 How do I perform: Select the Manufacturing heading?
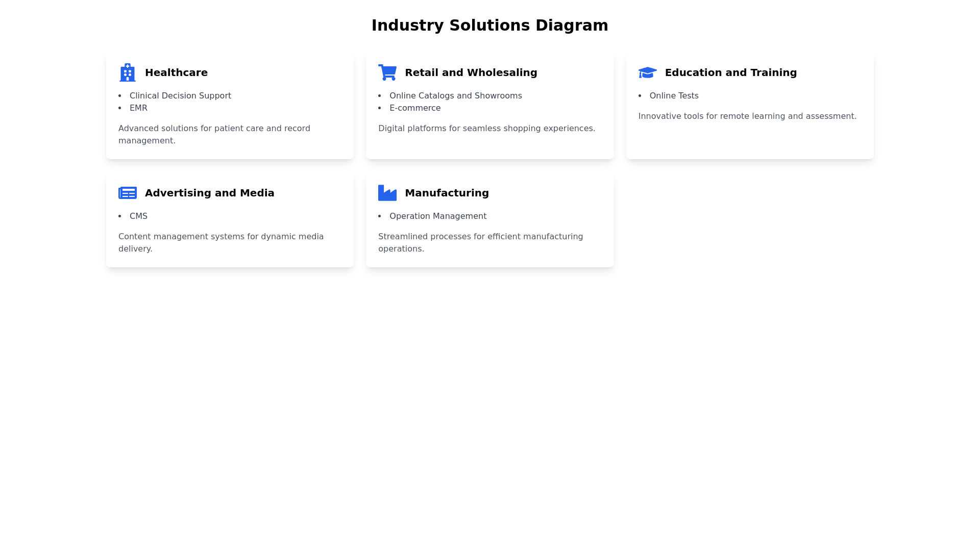tap(447, 193)
